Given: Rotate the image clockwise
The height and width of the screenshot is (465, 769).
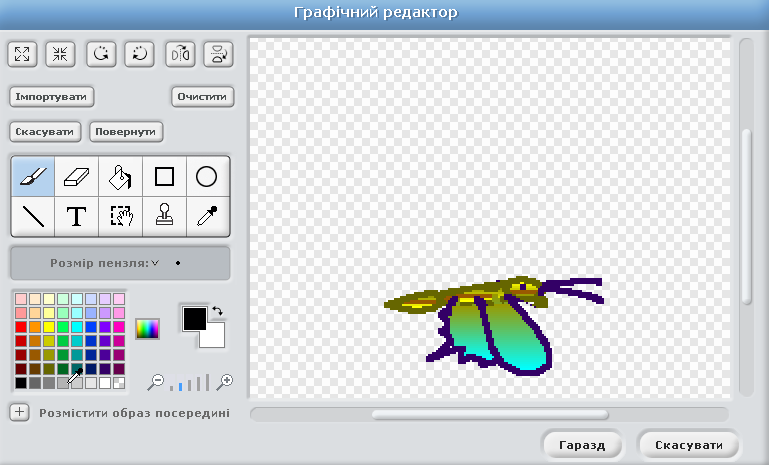Looking at the screenshot, I should [140, 54].
